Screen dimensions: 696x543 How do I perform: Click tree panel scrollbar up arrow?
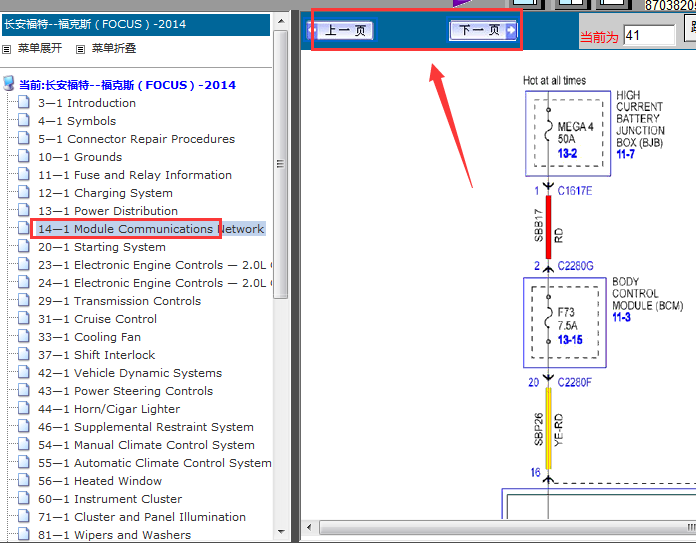tap(281, 21)
